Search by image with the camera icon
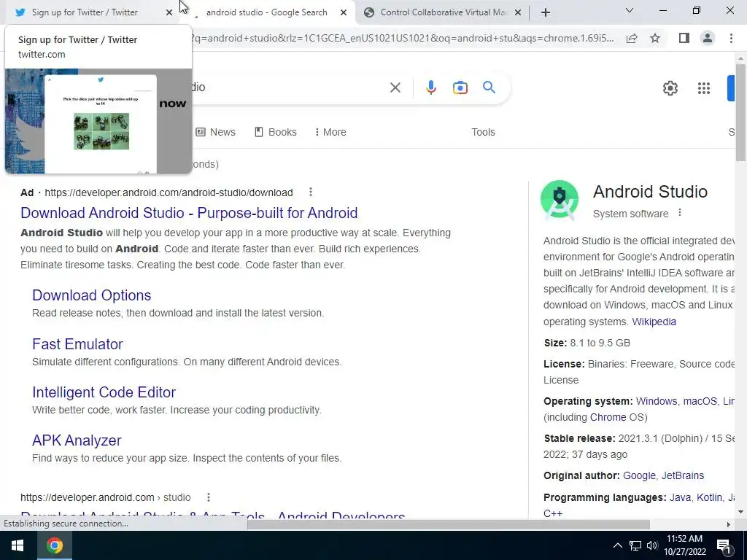 coord(460,87)
